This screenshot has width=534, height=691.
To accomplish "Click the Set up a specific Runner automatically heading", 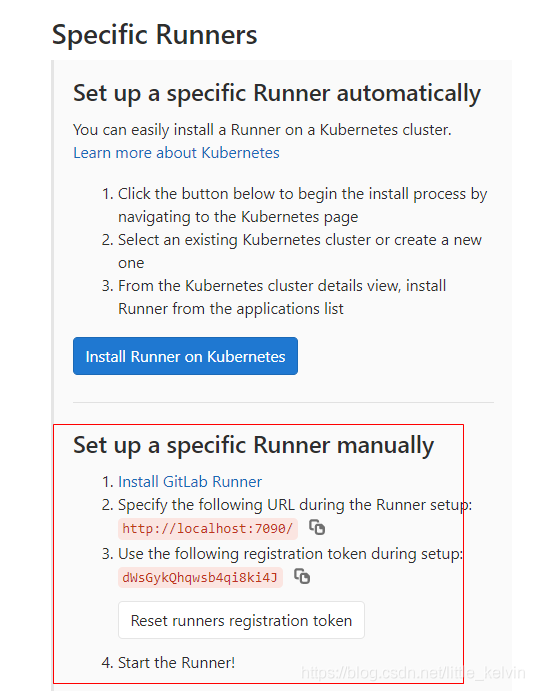I will 277,93.
